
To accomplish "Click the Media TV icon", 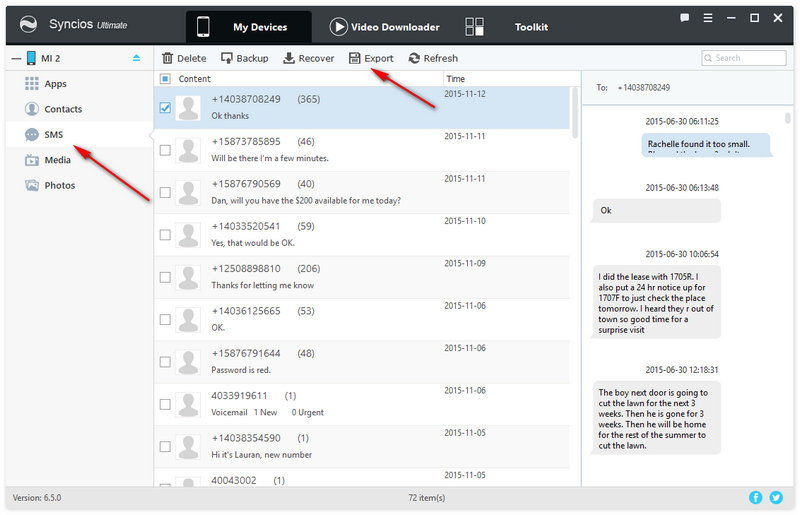I will coord(32,160).
